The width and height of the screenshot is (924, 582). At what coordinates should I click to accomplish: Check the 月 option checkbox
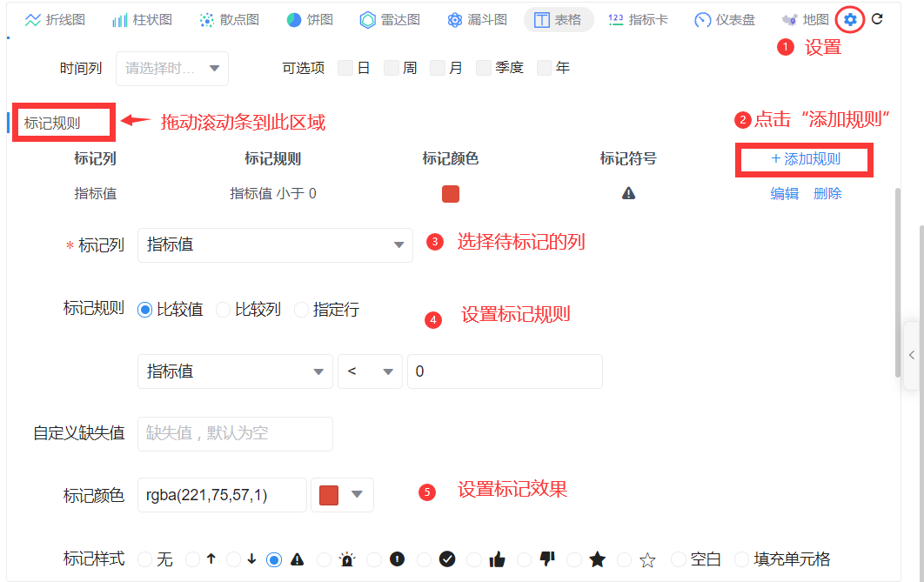pos(438,68)
